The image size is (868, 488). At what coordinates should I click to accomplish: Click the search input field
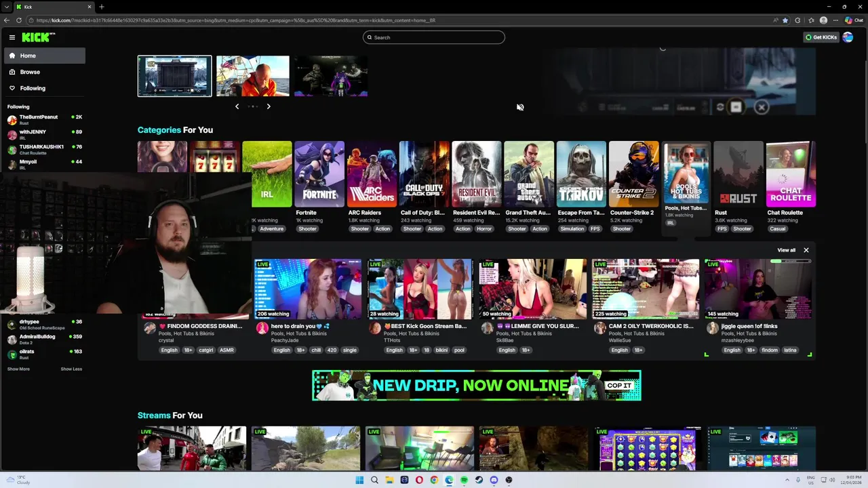pos(434,37)
